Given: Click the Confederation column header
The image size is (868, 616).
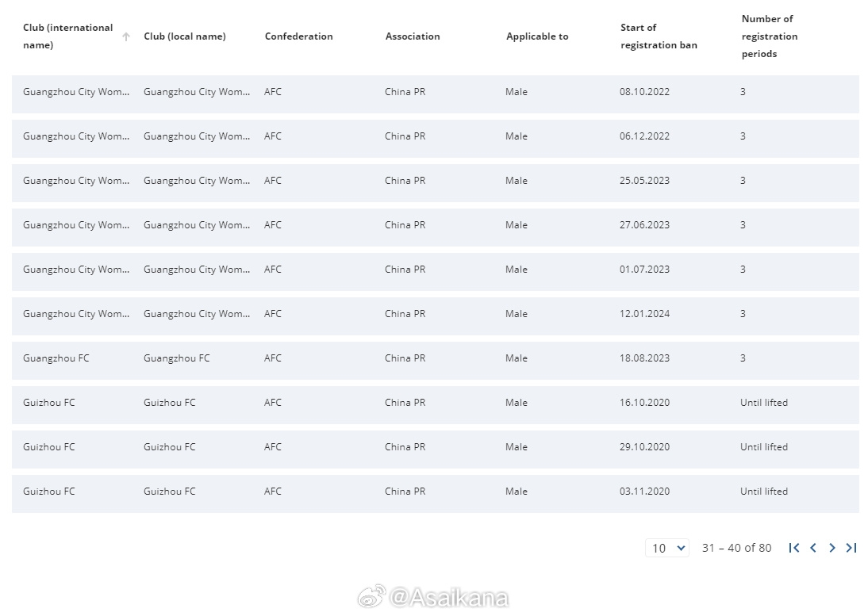Looking at the screenshot, I should pyautogui.click(x=299, y=36).
